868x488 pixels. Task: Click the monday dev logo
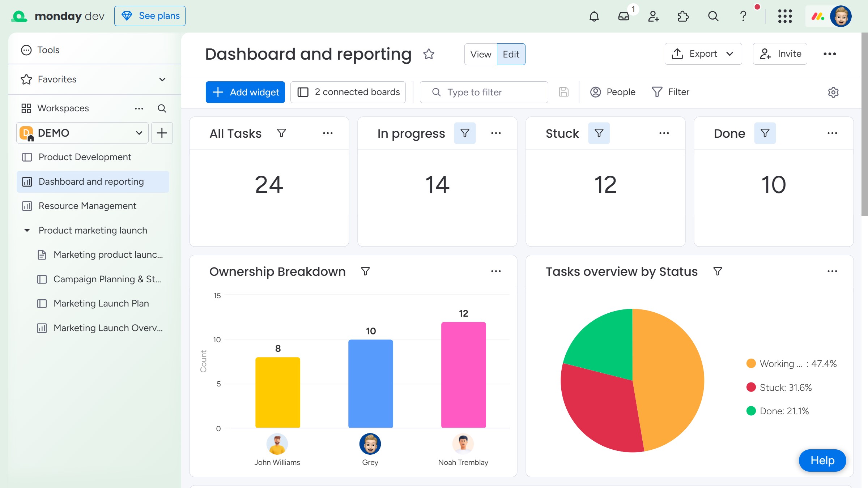(x=58, y=16)
